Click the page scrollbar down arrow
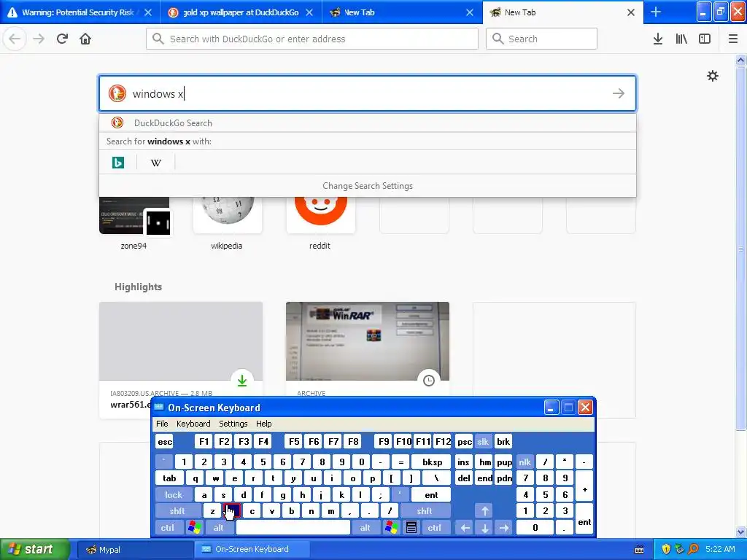The image size is (747, 560). pyautogui.click(x=741, y=532)
